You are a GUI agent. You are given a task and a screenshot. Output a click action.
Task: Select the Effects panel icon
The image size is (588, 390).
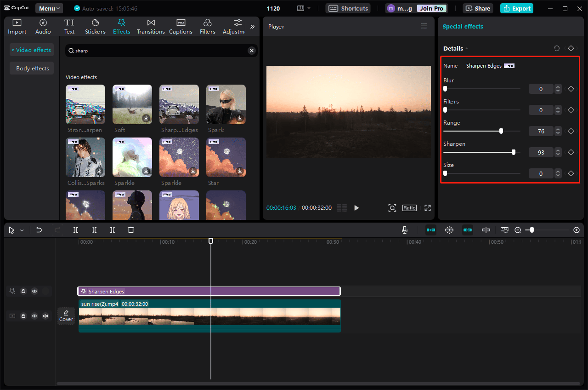tap(121, 25)
